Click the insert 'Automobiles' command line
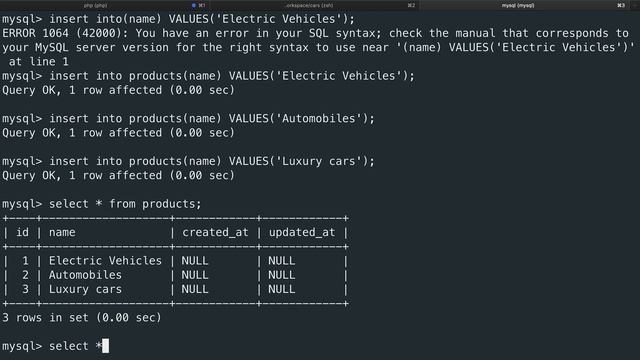 (188, 118)
